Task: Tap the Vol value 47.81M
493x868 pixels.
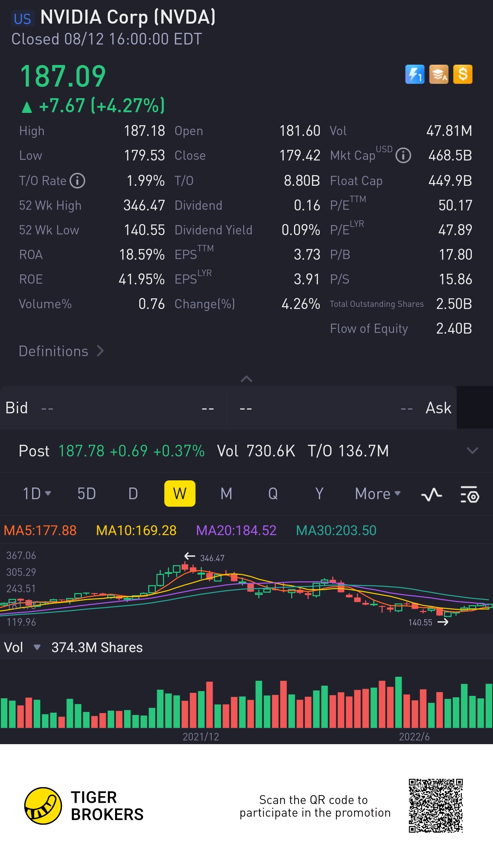Action: [449, 131]
